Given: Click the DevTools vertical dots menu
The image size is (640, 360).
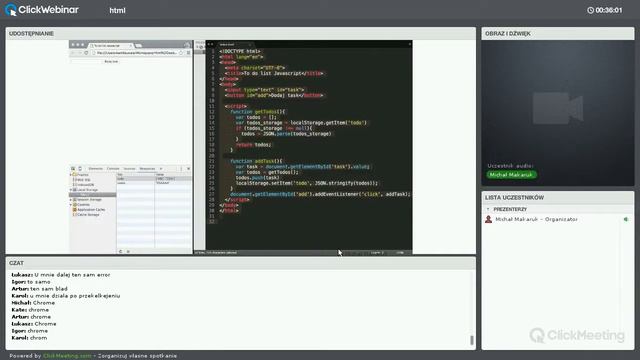Looking at the screenshot, I should point(181,169).
